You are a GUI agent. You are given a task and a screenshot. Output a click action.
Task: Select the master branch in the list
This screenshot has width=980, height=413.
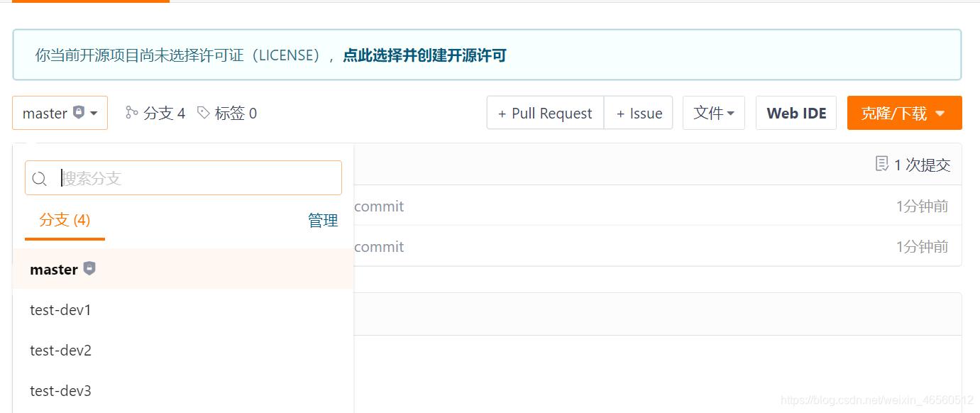point(183,269)
